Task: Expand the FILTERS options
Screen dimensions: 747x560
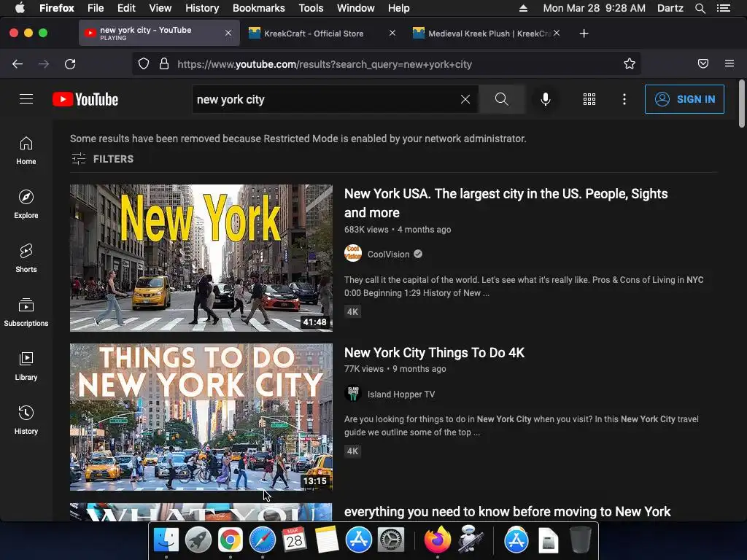Action: tap(102, 158)
